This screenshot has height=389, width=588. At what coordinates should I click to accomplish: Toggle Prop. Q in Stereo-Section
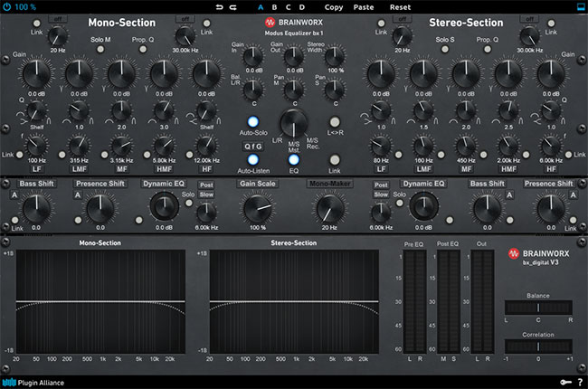487,49
